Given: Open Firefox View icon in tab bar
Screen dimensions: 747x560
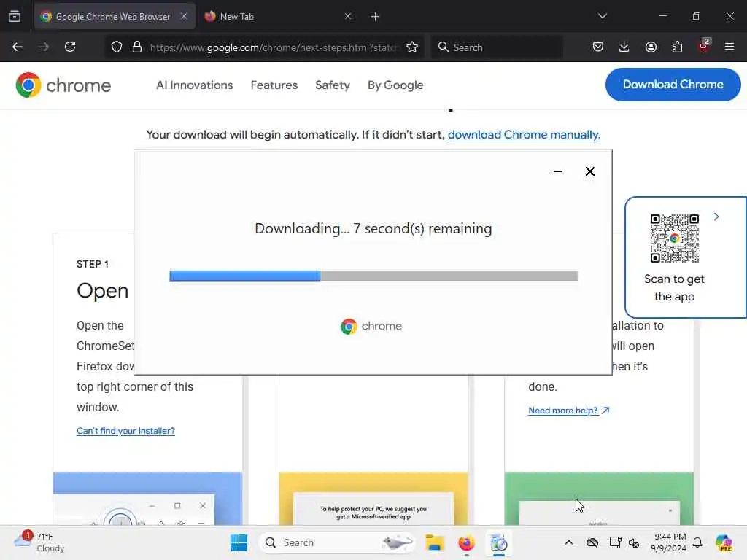Looking at the screenshot, I should point(15,17).
